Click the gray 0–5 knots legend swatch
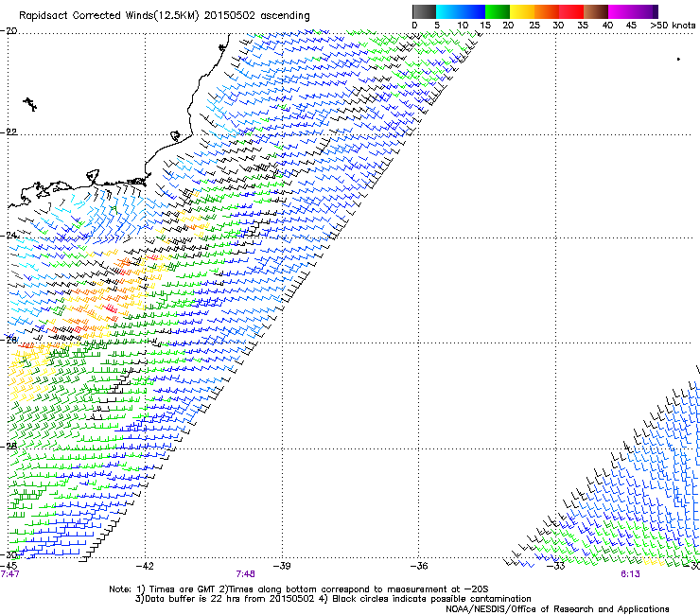 pyautogui.click(x=424, y=11)
